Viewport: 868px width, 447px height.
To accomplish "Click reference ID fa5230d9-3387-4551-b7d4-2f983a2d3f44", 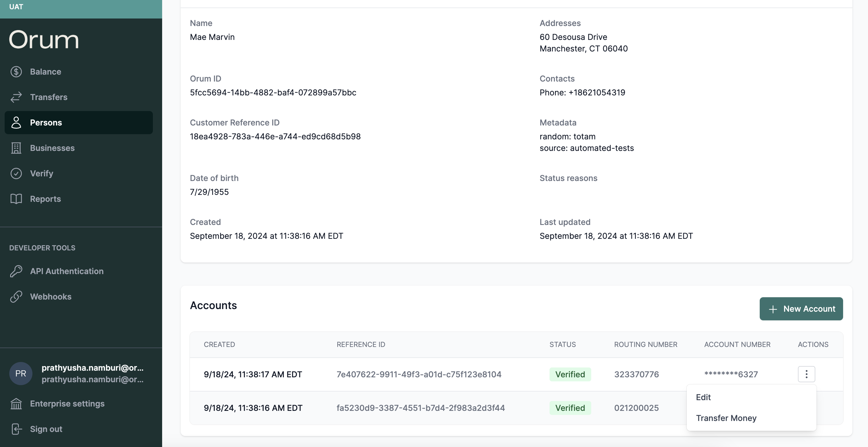I will pyautogui.click(x=420, y=408).
